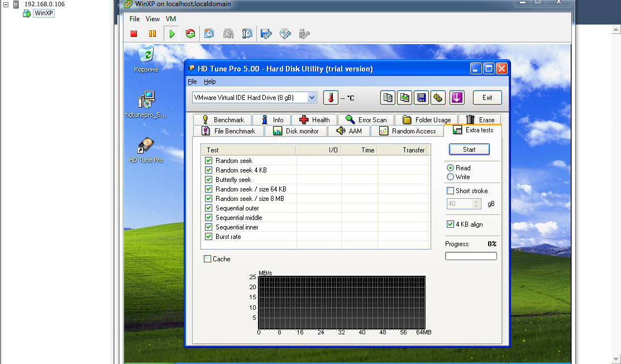Click the Test column header

(x=249, y=150)
